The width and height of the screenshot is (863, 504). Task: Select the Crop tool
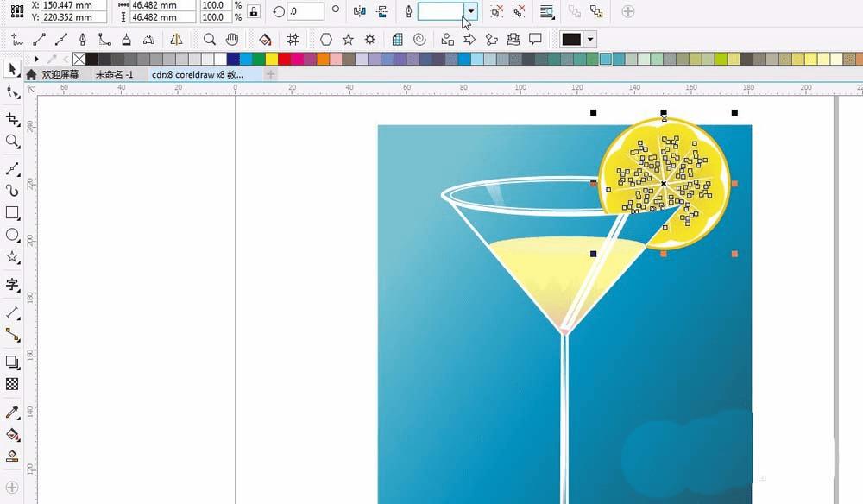(x=12, y=119)
